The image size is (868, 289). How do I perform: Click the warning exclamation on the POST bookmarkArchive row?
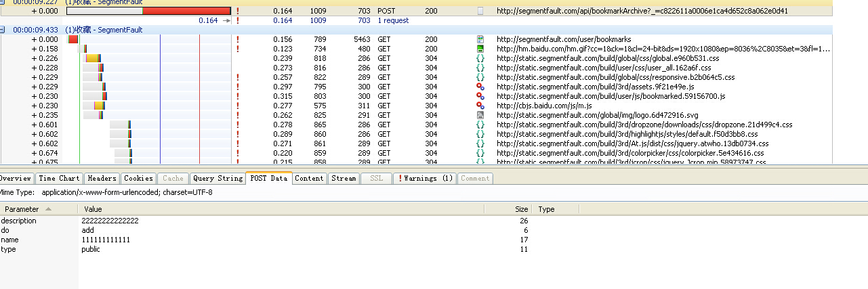[237, 11]
